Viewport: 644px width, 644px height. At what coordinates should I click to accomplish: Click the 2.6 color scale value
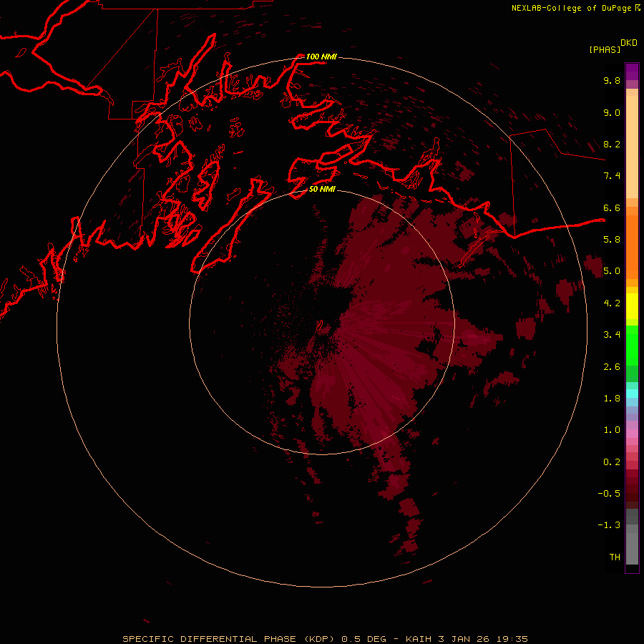point(612,367)
